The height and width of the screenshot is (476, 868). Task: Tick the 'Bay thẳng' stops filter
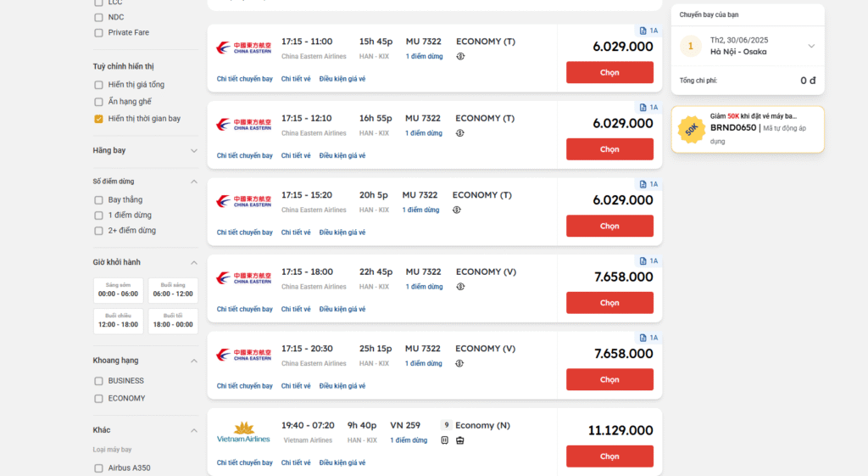(99, 200)
